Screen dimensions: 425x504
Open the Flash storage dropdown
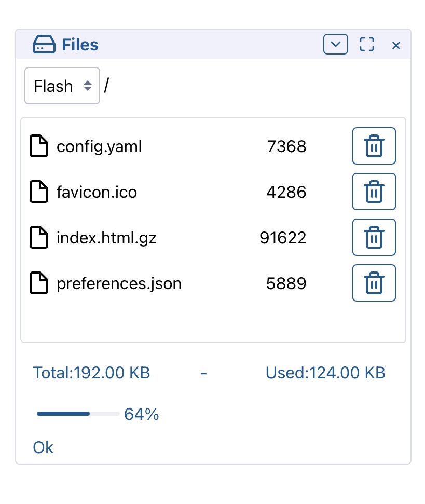pos(62,86)
